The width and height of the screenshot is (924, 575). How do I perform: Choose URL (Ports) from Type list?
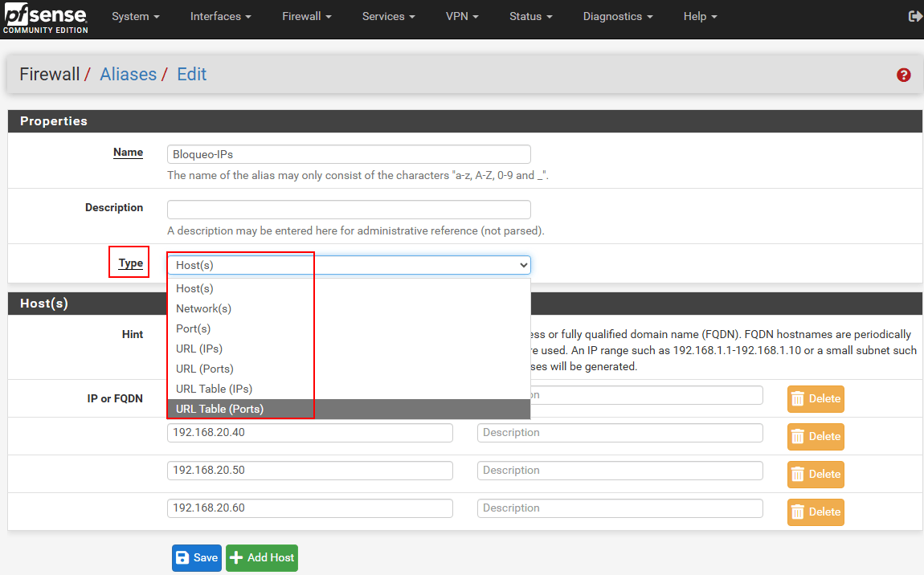[x=349, y=369]
